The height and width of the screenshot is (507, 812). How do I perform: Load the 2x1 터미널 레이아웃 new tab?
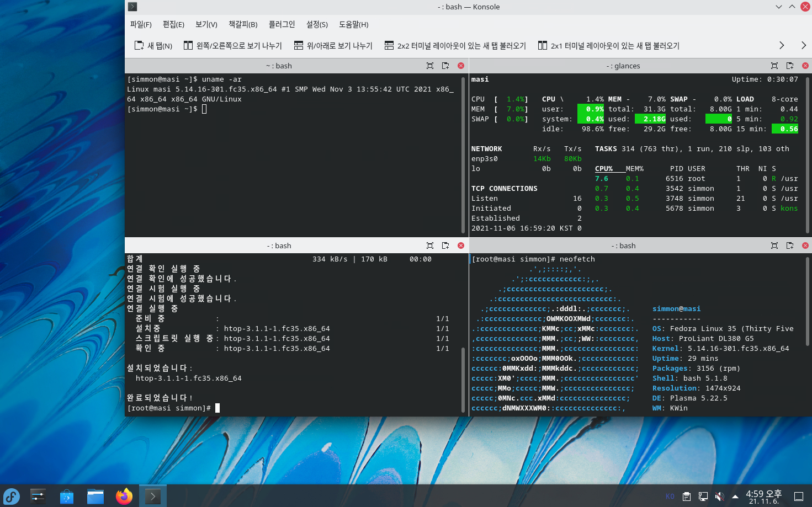pyautogui.click(x=608, y=46)
